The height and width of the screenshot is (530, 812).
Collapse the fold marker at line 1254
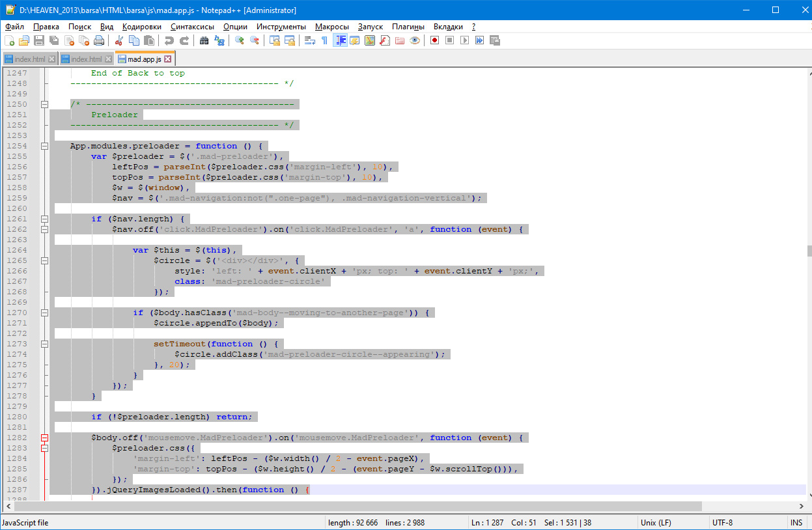coord(44,146)
